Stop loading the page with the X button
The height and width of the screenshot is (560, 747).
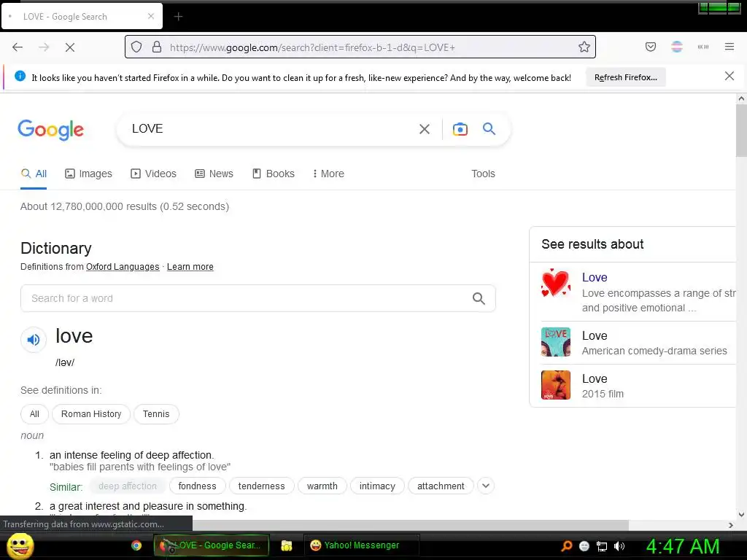click(70, 47)
